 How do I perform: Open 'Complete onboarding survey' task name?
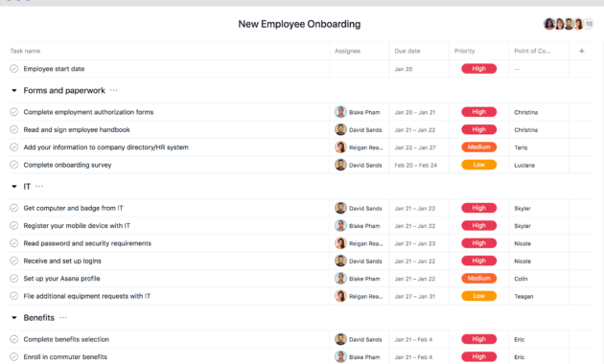pyautogui.click(x=67, y=165)
